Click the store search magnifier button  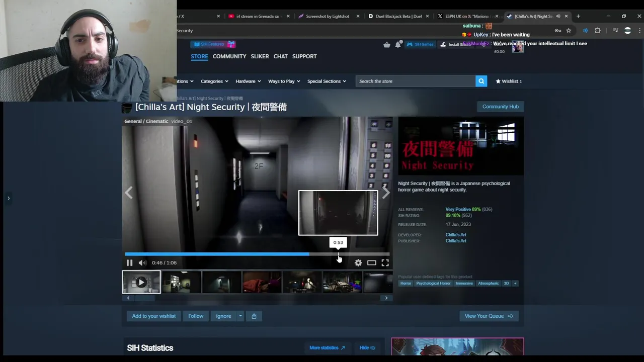pos(481,81)
